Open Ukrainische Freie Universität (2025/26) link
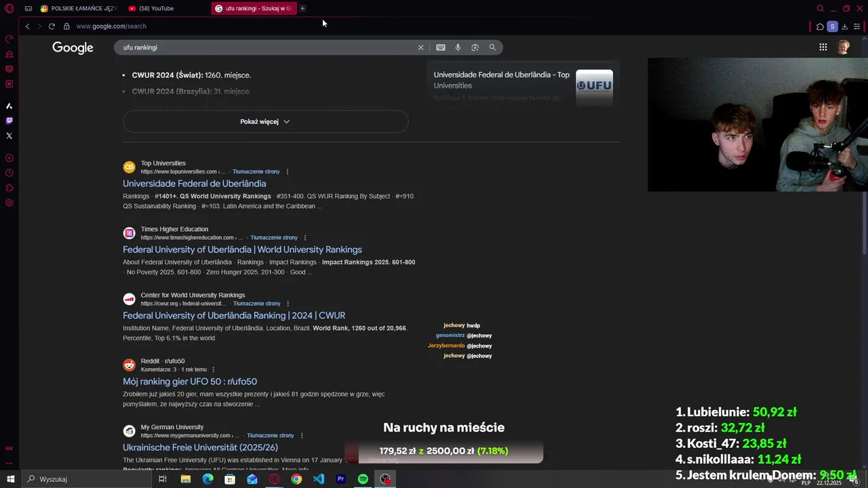The image size is (868, 488). click(x=200, y=447)
